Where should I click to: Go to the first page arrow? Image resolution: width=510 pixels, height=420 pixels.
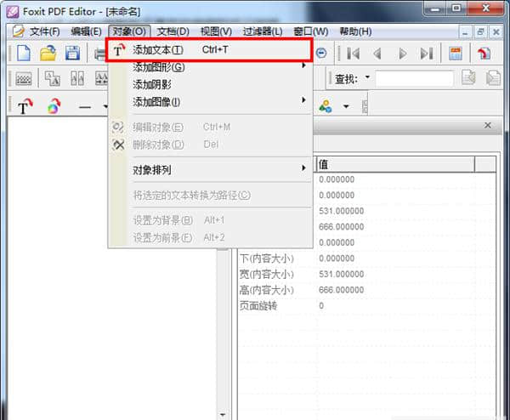tap(353, 54)
